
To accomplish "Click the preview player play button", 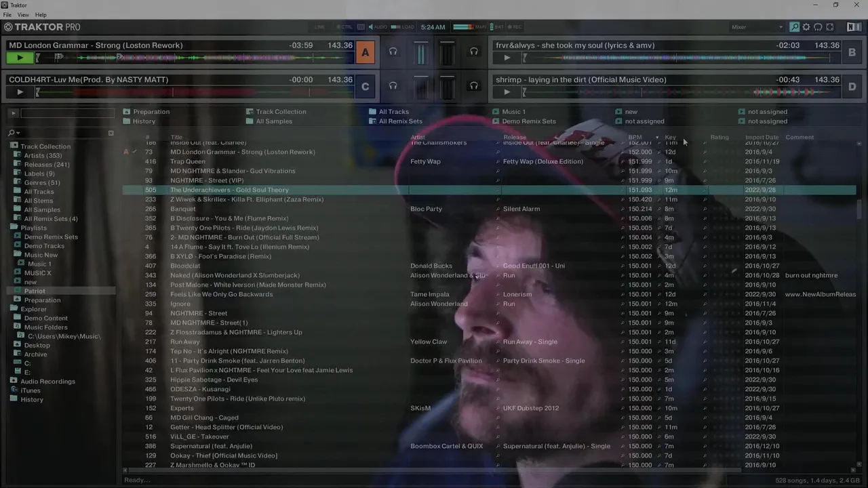I will [x=13, y=113].
